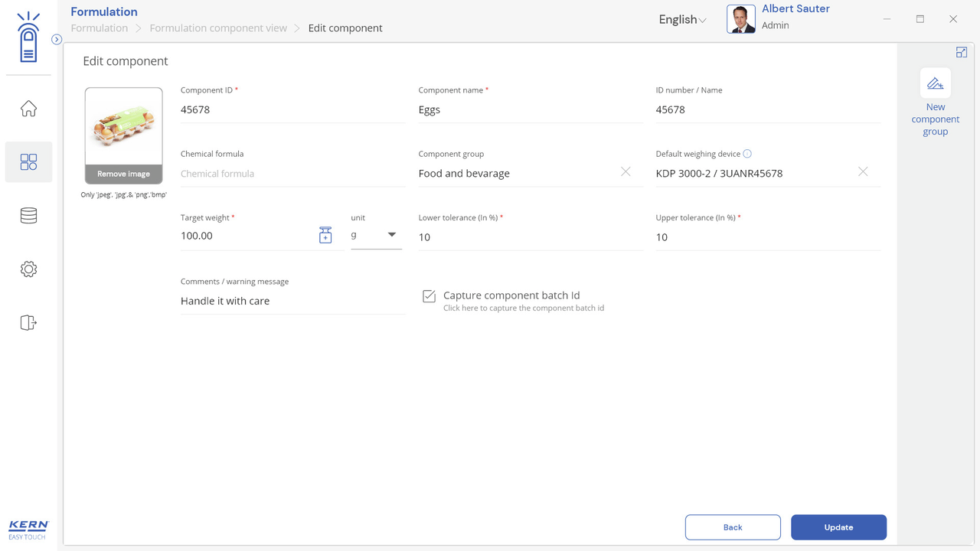Click the Remove image button on eggs thumbnail
Screen dimensions: 980x551
(123, 174)
